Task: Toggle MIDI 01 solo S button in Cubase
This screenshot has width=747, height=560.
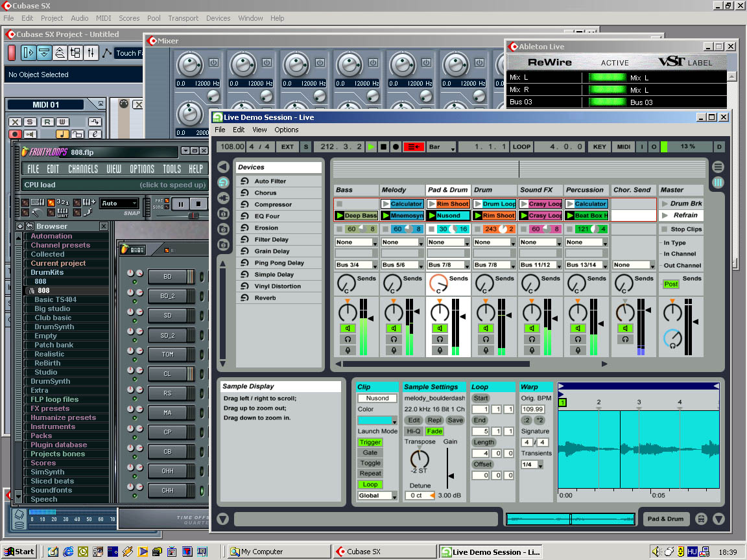Action: (31, 122)
